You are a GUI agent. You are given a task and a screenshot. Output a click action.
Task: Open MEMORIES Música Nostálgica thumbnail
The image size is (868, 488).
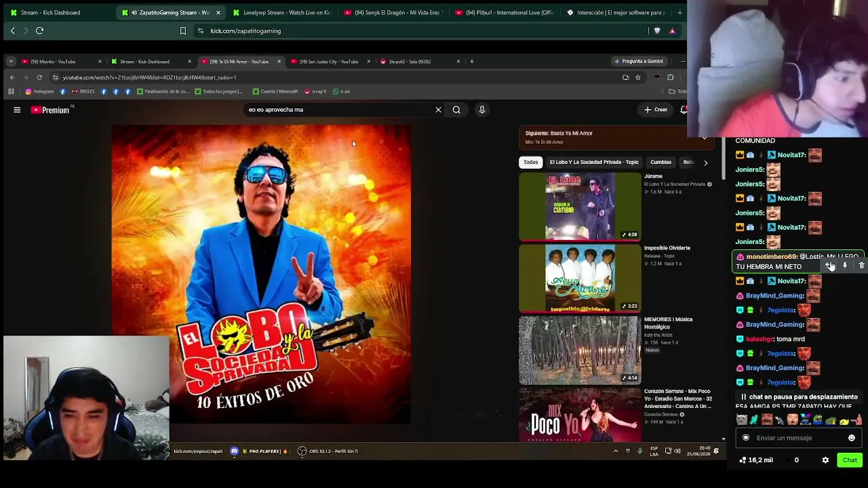click(580, 350)
